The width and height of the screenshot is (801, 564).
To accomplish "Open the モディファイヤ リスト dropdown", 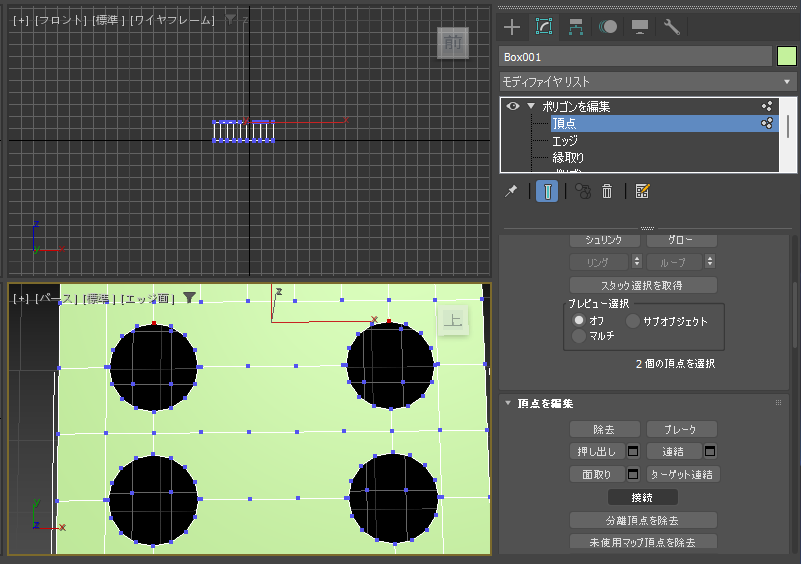I will (x=648, y=82).
